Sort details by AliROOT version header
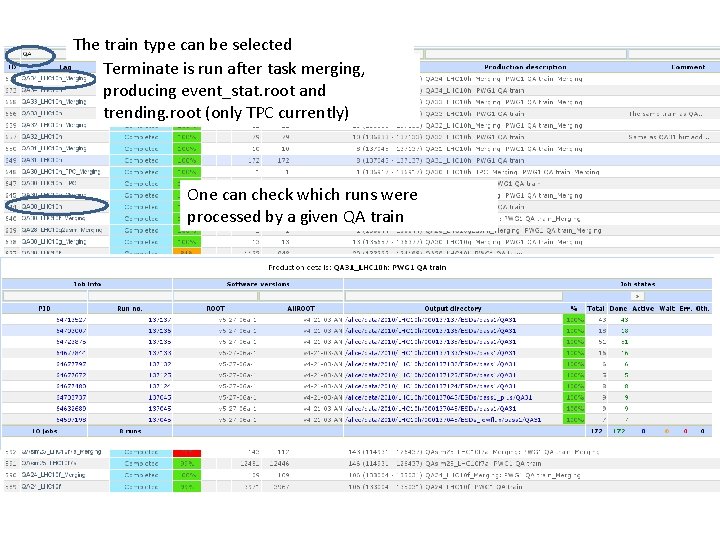This screenshot has width=720, height=540. tap(301, 309)
